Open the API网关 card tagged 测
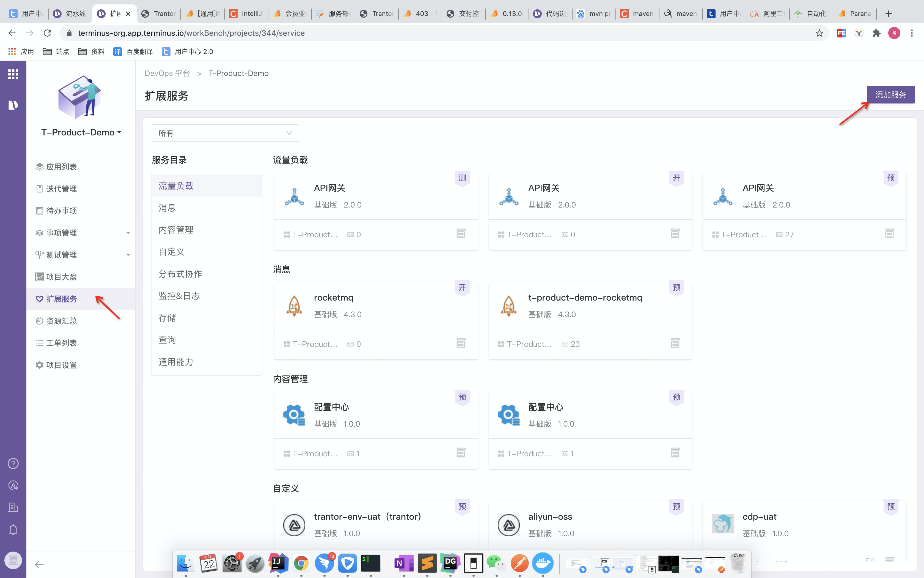Screen dimensions: 924x578 [x=376, y=211]
